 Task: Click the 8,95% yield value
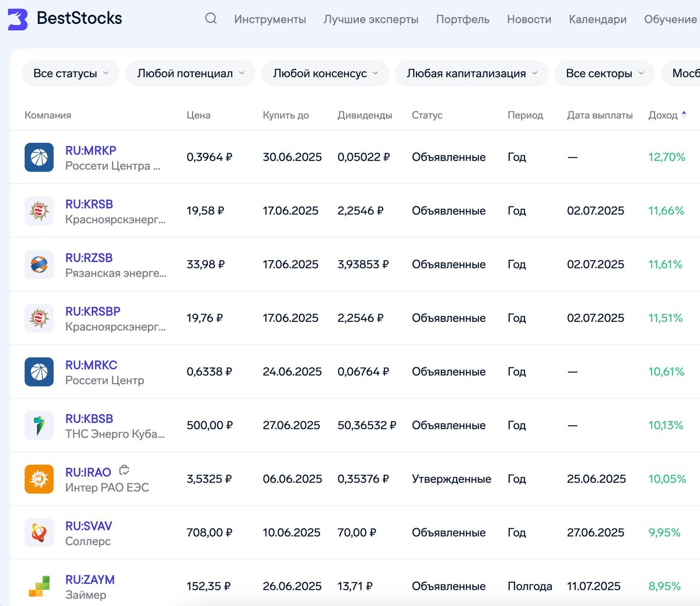(x=664, y=587)
